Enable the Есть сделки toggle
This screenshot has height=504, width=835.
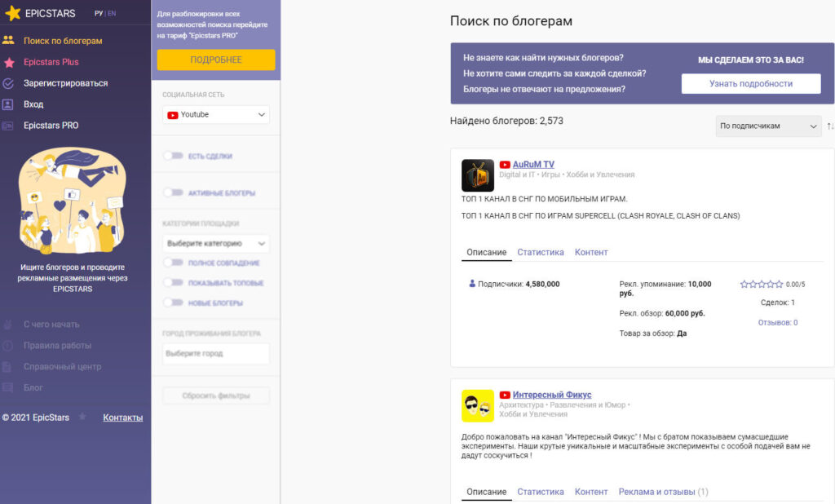click(173, 156)
